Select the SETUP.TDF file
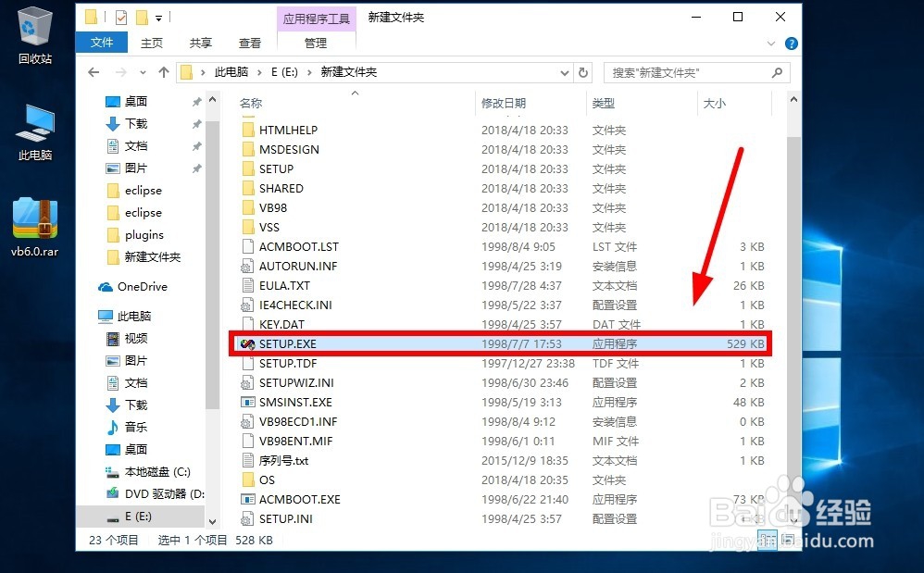This screenshot has width=924, height=573. pos(288,364)
